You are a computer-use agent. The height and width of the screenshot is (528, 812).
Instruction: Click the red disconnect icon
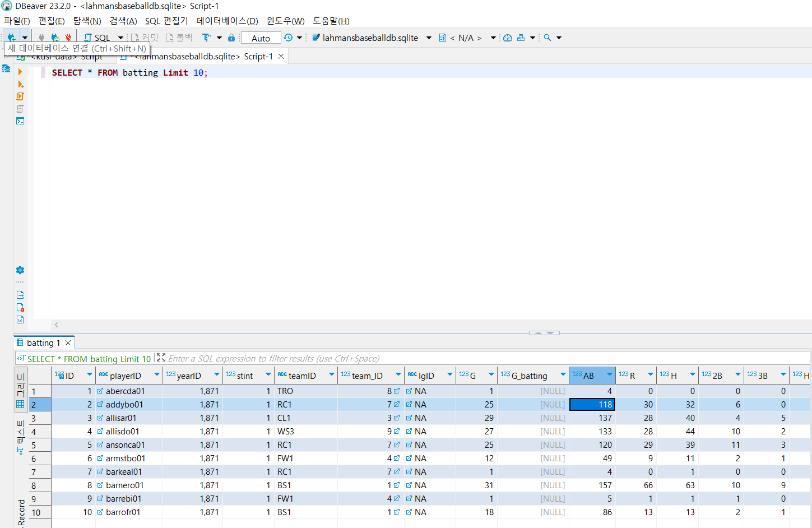pos(68,38)
